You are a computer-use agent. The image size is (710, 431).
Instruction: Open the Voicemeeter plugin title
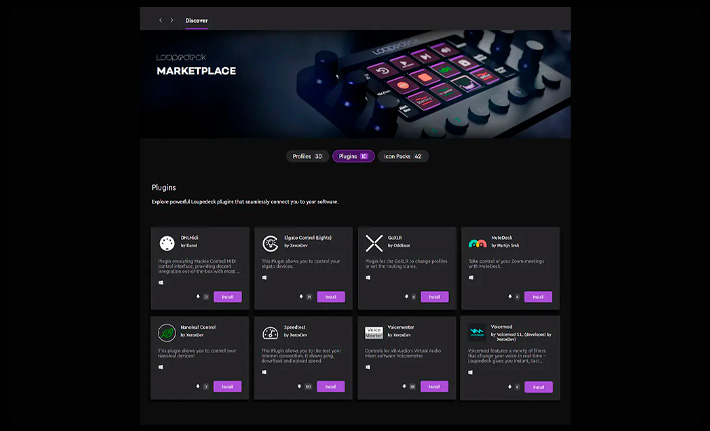tap(401, 327)
